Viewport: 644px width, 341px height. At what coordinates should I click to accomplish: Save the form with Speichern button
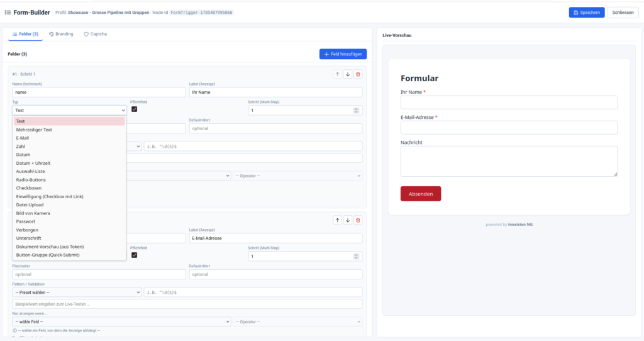point(587,13)
